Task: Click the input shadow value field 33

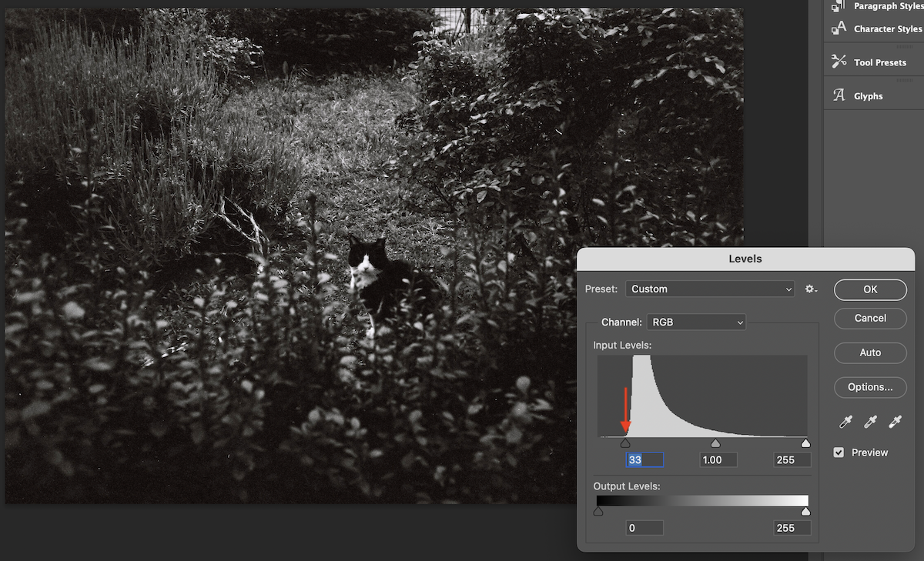Action: tap(644, 459)
